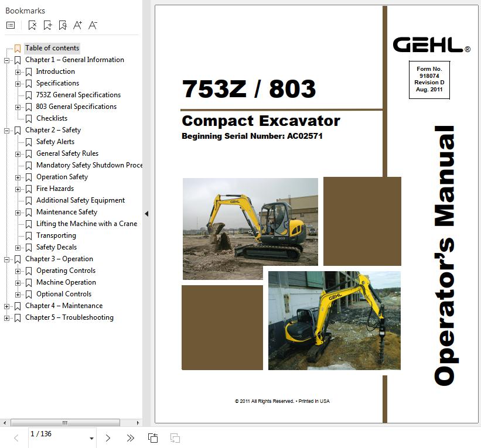The height and width of the screenshot is (448, 481).
Task: Open Operation Safety bookmark text
Action: pos(62,177)
